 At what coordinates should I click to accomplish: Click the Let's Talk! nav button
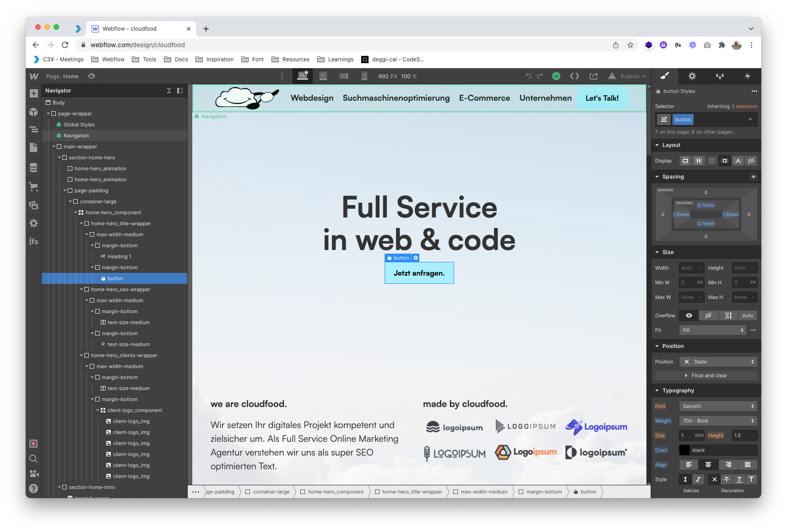point(602,98)
